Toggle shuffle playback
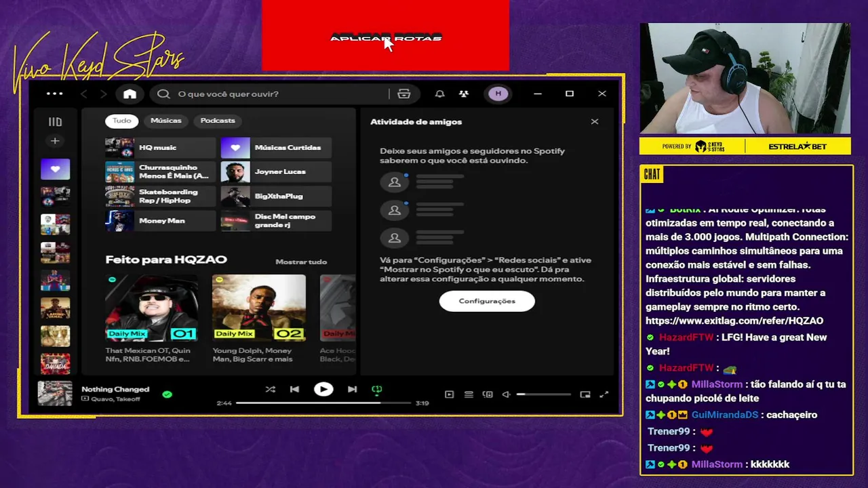This screenshot has height=488, width=868. 270,390
